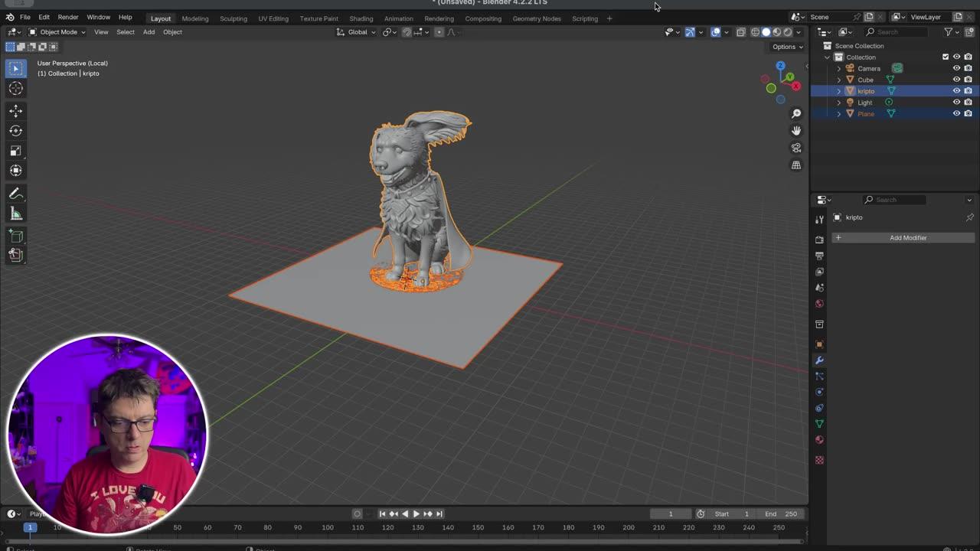Activate the Move tool
Image resolution: width=980 pixels, height=551 pixels.
[x=15, y=111]
